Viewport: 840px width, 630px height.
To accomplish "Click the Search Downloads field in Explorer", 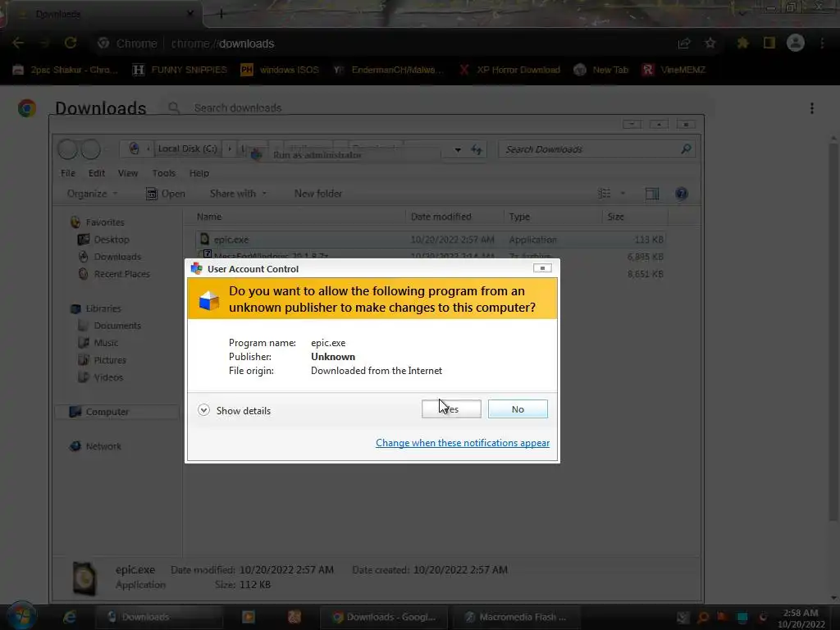I will click(596, 149).
